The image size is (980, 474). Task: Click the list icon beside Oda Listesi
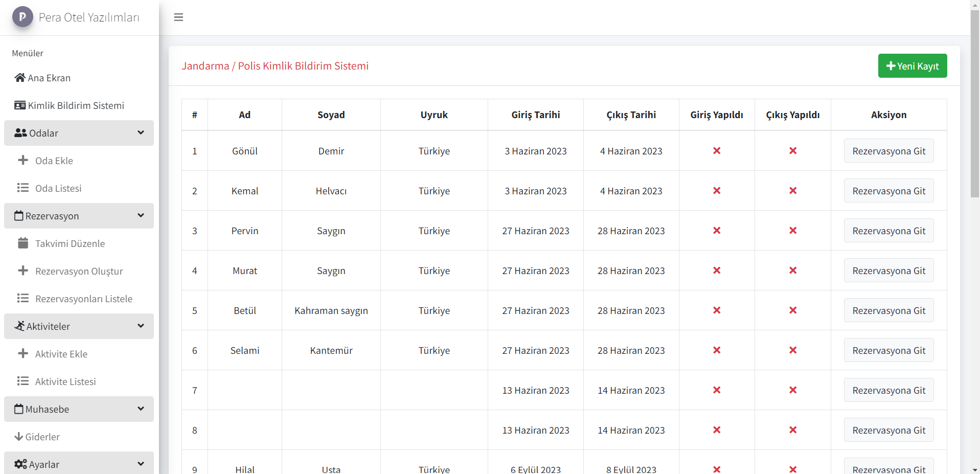pos(23,188)
